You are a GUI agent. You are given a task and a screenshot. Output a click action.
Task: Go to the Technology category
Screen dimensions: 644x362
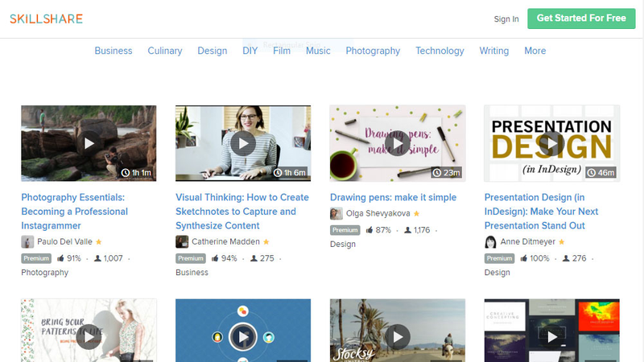pos(440,51)
